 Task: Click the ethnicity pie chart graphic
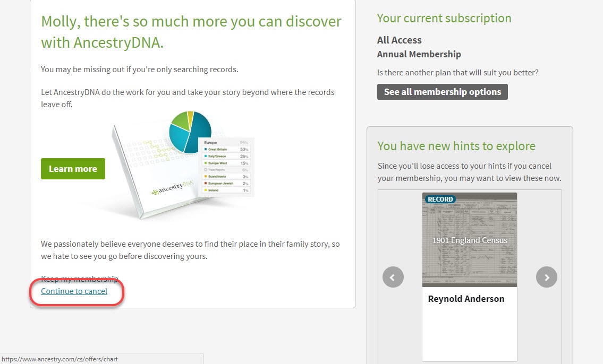190,132
